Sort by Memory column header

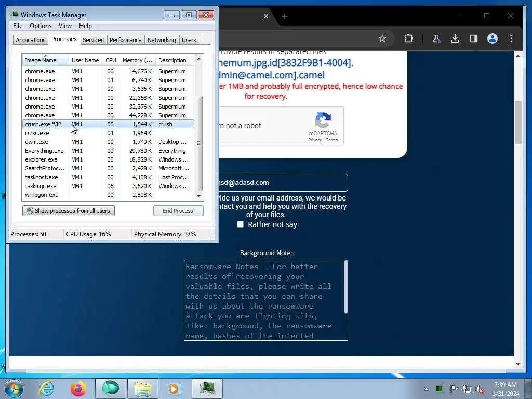(137, 60)
